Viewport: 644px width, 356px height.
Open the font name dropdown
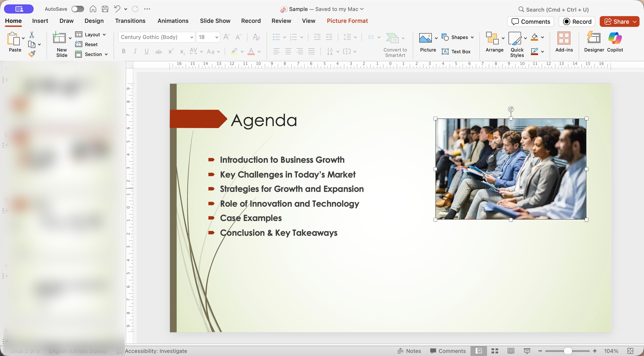click(x=191, y=37)
